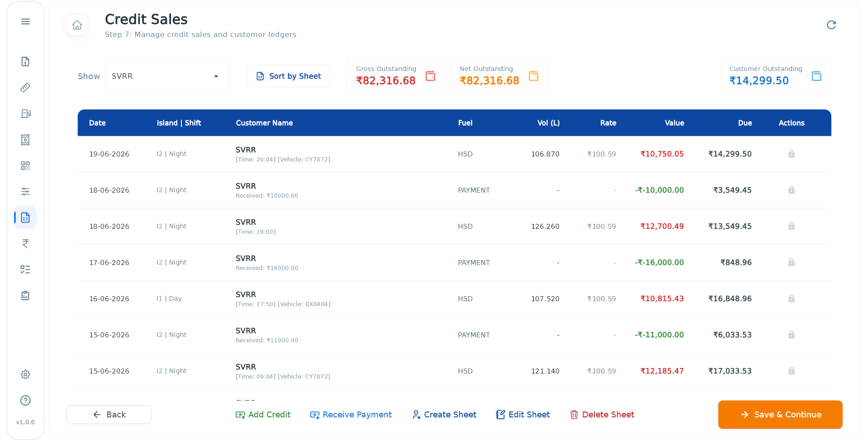Click lock icon for 19-06-2026 row

tap(791, 154)
